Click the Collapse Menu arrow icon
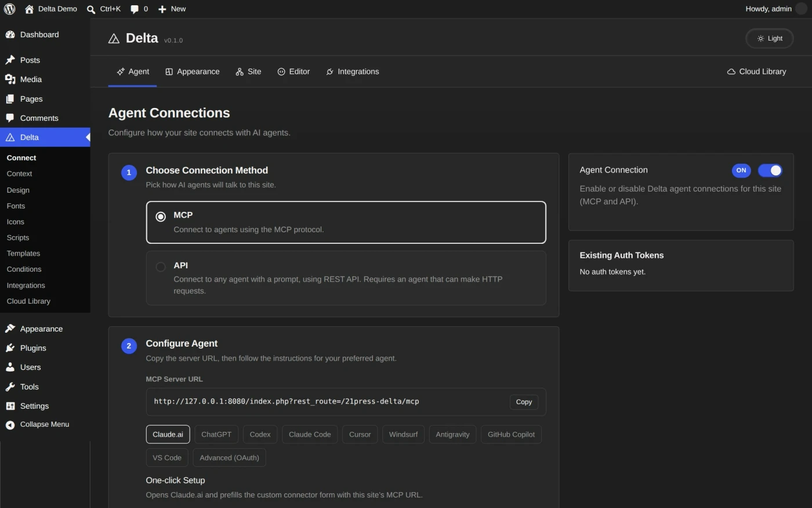 10,425
